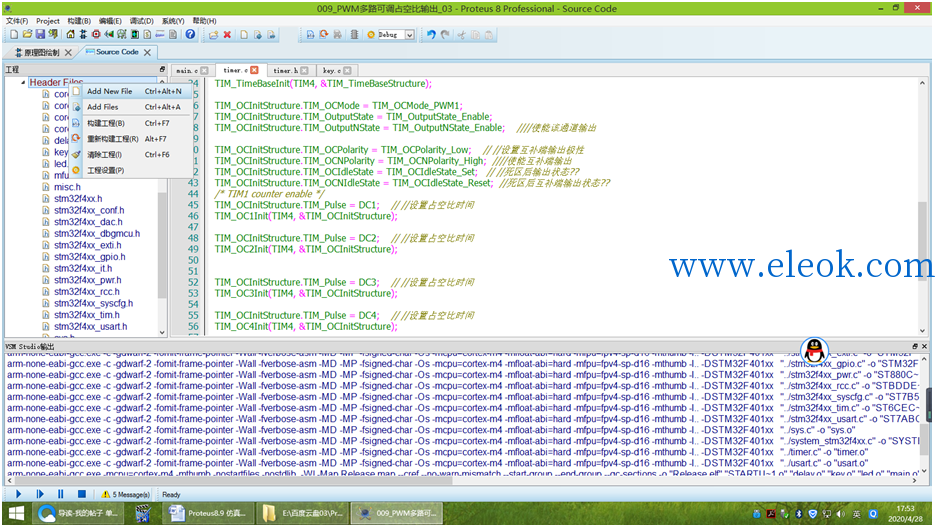The width and height of the screenshot is (935, 527).
Task: Open the Schematic Capture toolbar icon
Action: pyautogui.click(x=83, y=35)
